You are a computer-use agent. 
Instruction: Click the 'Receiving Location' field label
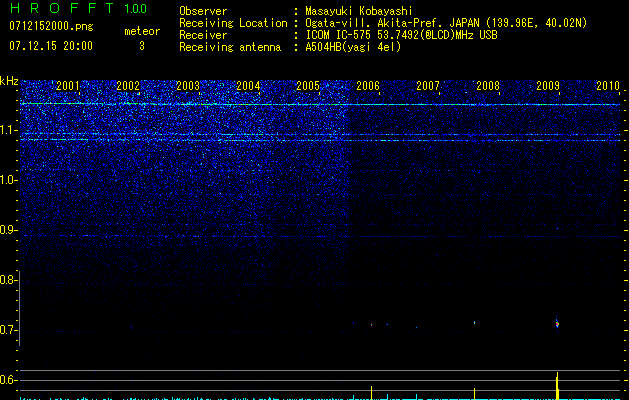coord(233,23)
